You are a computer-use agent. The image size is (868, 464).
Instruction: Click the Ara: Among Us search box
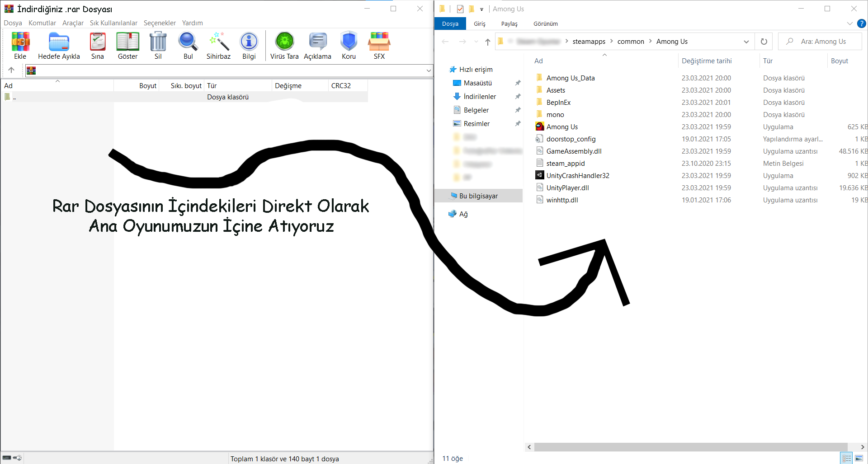pyautogui.click(x=820, y=42)
